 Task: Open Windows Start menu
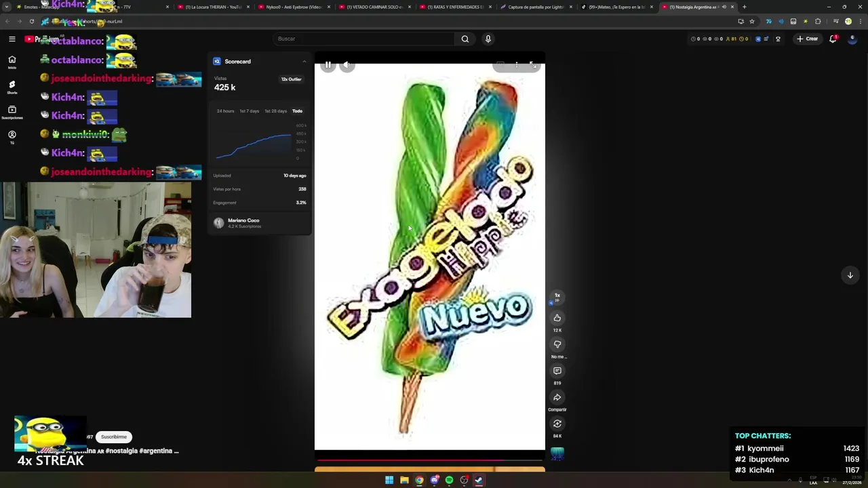click(x=389, y=481)
